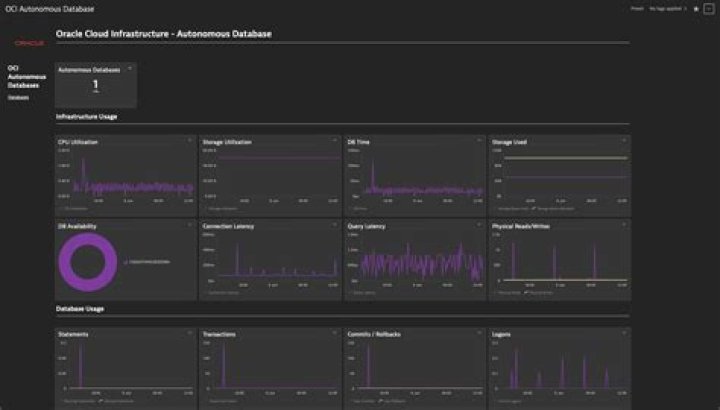
Task: Click the Transactions chart title
Action: [x=219, y=334]
